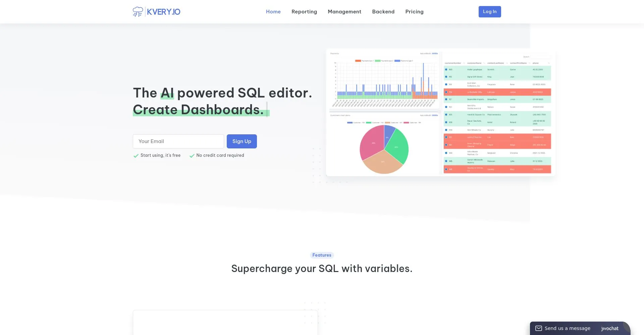The image size is (644, 335).
Task: Select the radio button for customer 112
Action: [446, 77]
